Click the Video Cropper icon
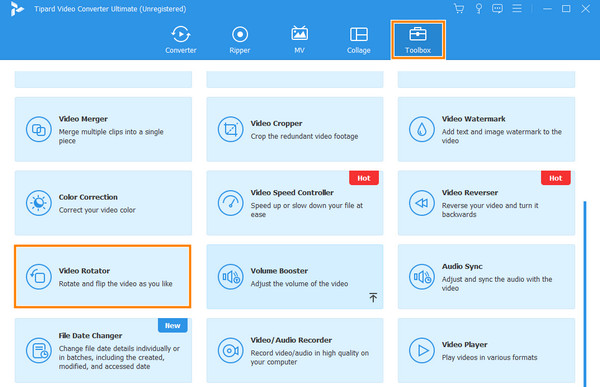 [x=230, y=129]
